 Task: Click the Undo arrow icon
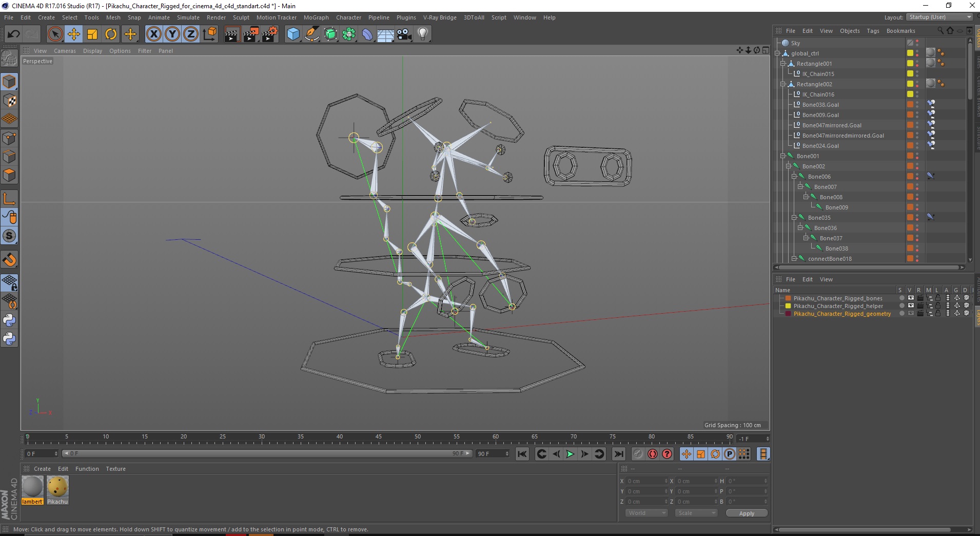pos(13,34)
